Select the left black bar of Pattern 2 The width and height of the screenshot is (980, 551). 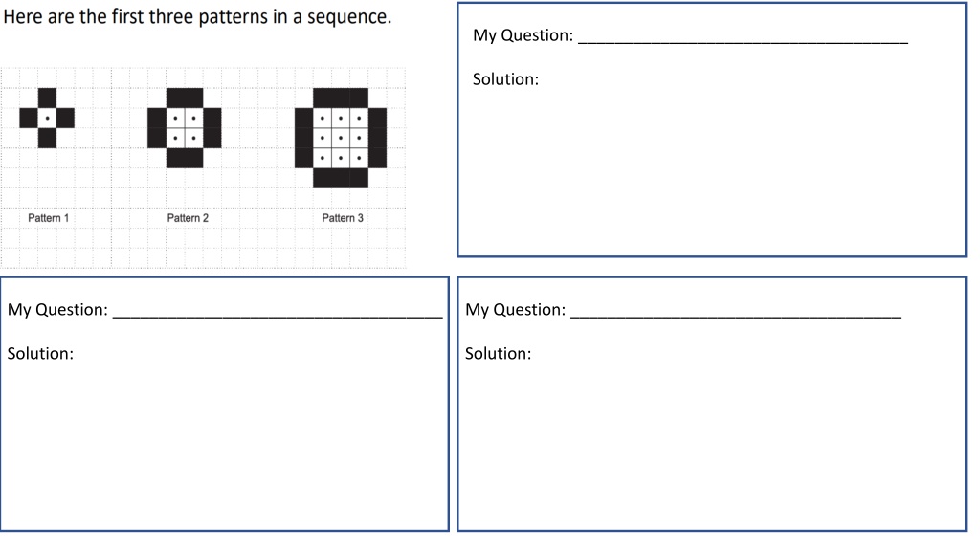pyautogui.click(x=157, y=128)
